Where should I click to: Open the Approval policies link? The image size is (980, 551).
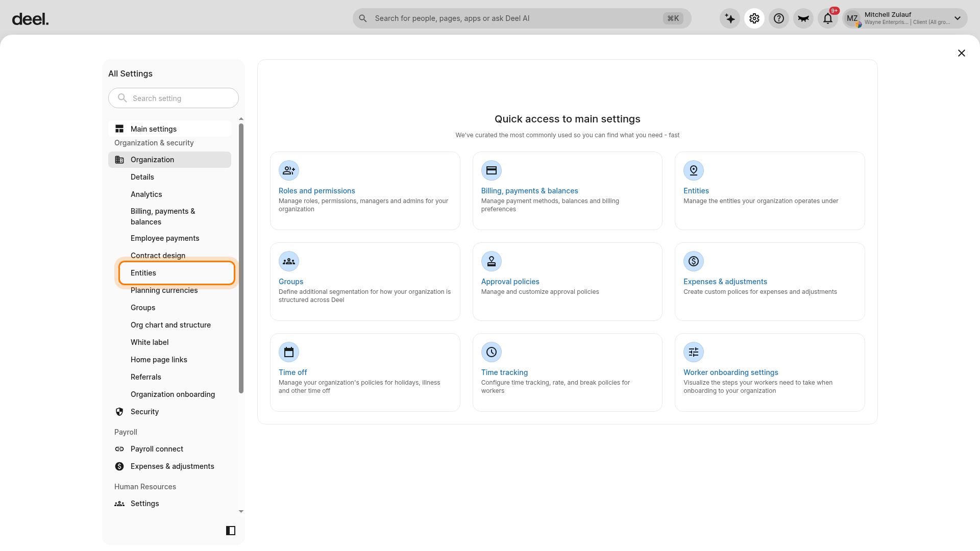click(x=510, y=282)
